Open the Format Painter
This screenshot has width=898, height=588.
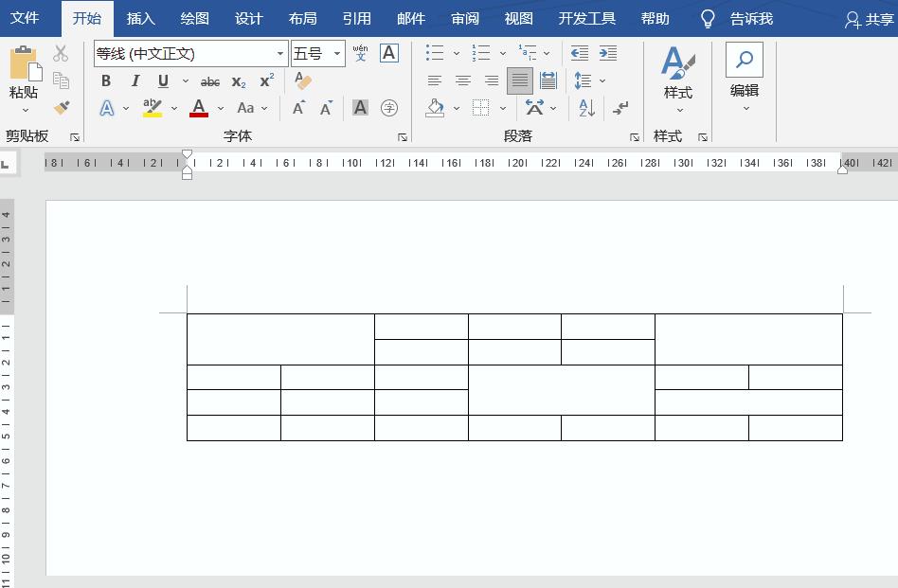pos(62,108)
